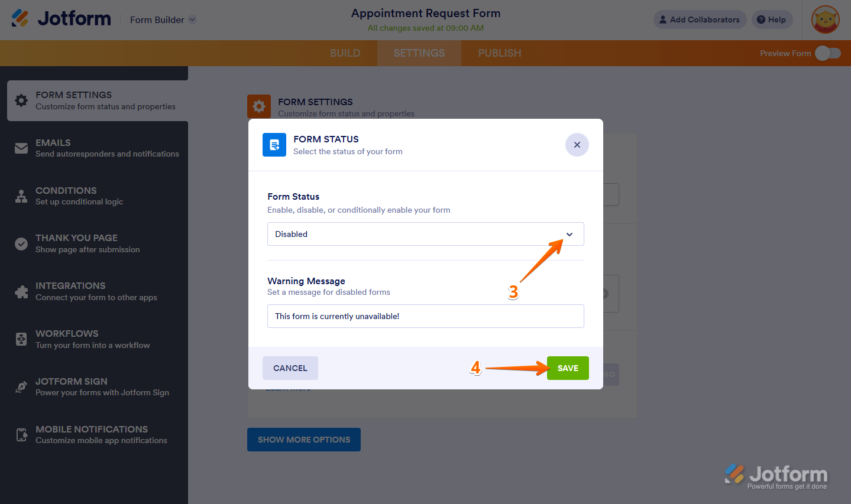
Task: Click the Conditions hierarchy icon
Action: (21, 196)
